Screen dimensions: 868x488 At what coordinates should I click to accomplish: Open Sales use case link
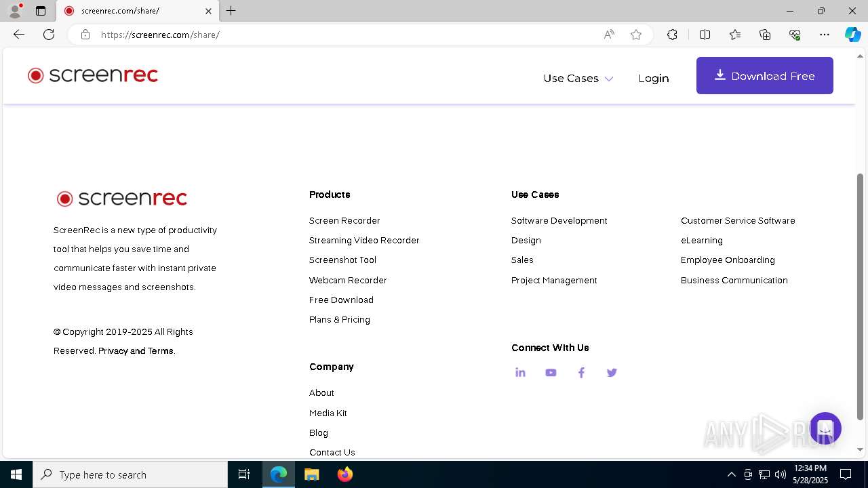(x=522, y=260)
